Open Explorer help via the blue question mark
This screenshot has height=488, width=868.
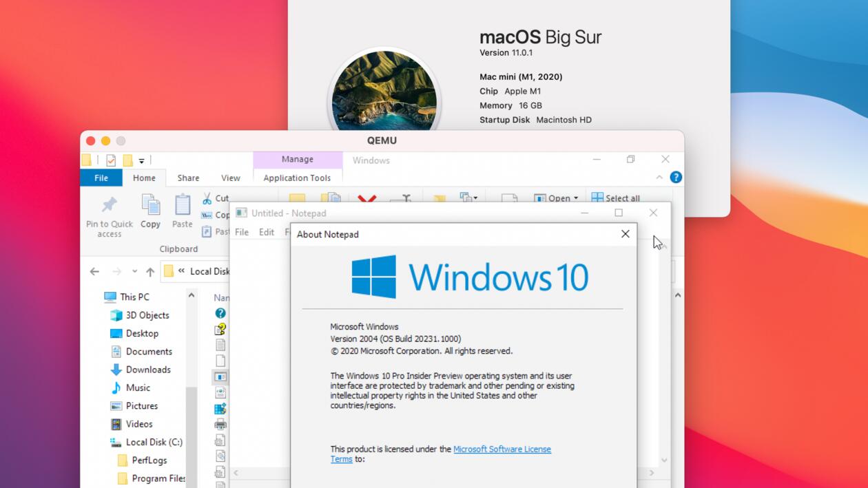click(676, 178)
